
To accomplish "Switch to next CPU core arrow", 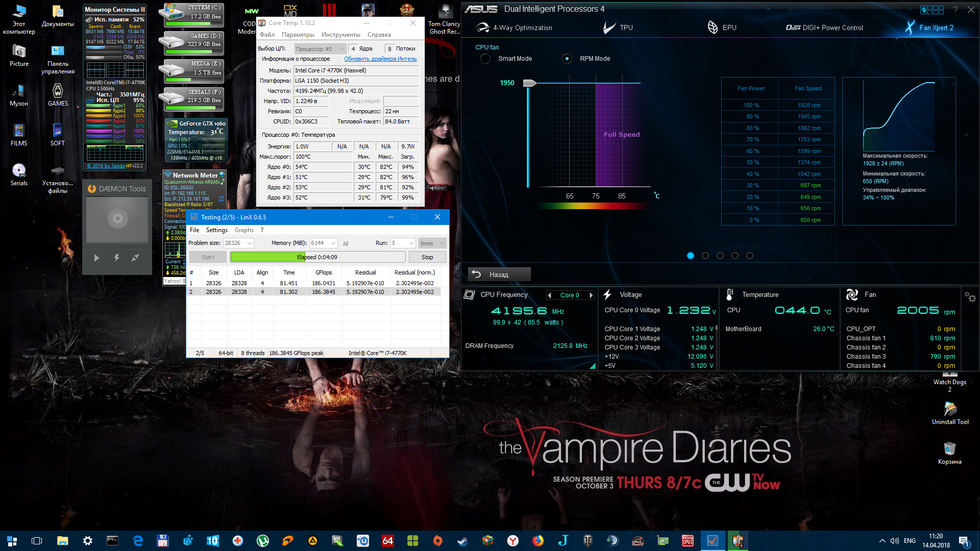I will point(591,295).
